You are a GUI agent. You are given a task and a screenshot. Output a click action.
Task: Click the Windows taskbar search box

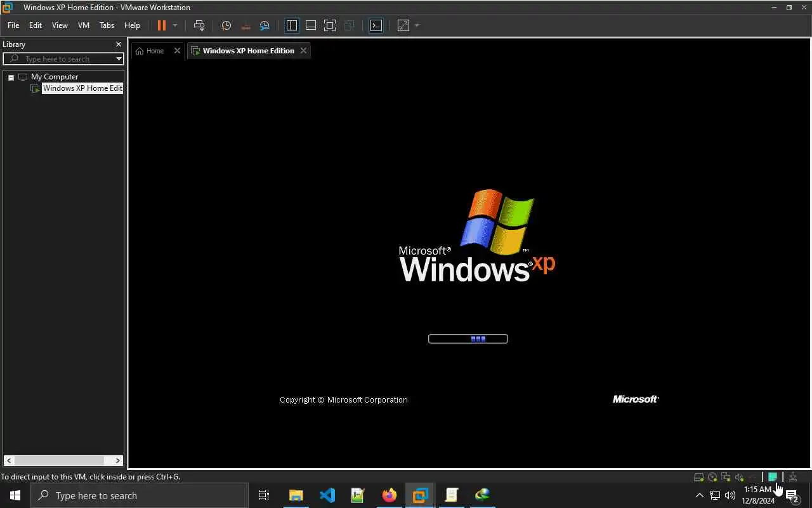140,495
